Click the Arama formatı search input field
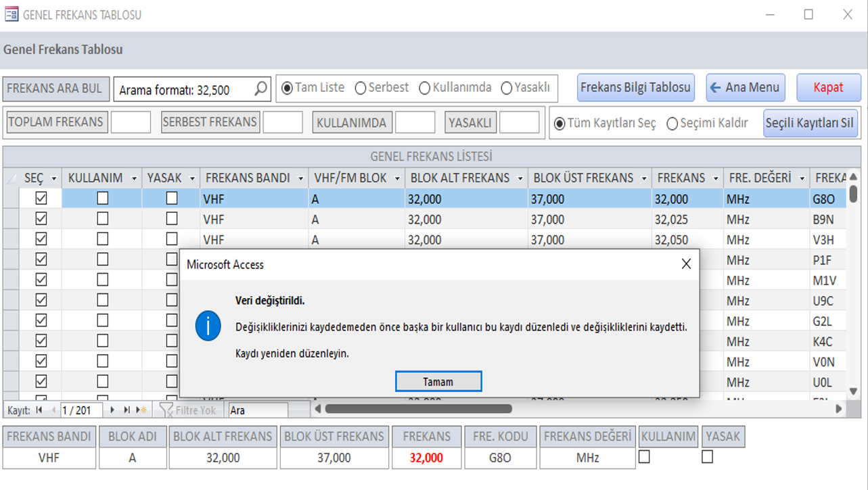 (x=184, y=89)
